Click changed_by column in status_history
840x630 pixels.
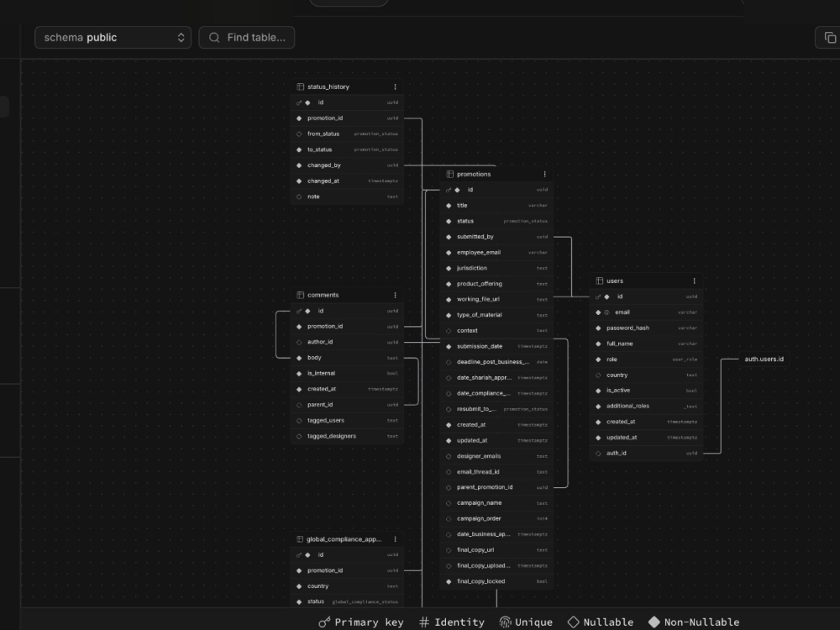click(x=347, y=165)
